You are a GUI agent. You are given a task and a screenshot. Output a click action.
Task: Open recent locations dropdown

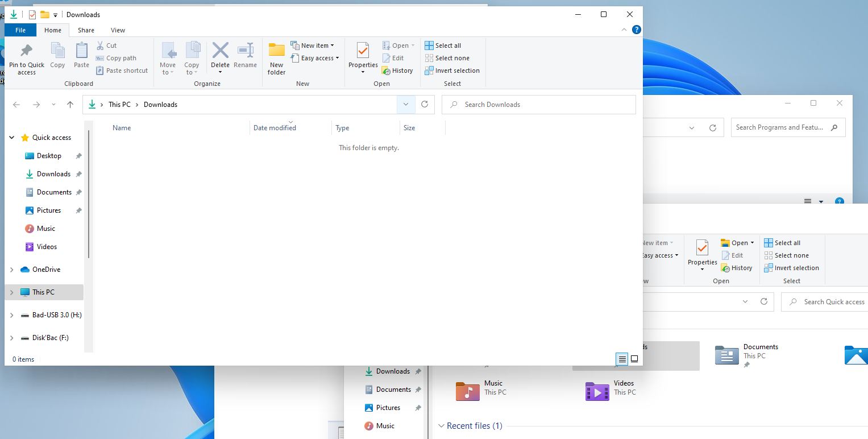coord(53,105)
